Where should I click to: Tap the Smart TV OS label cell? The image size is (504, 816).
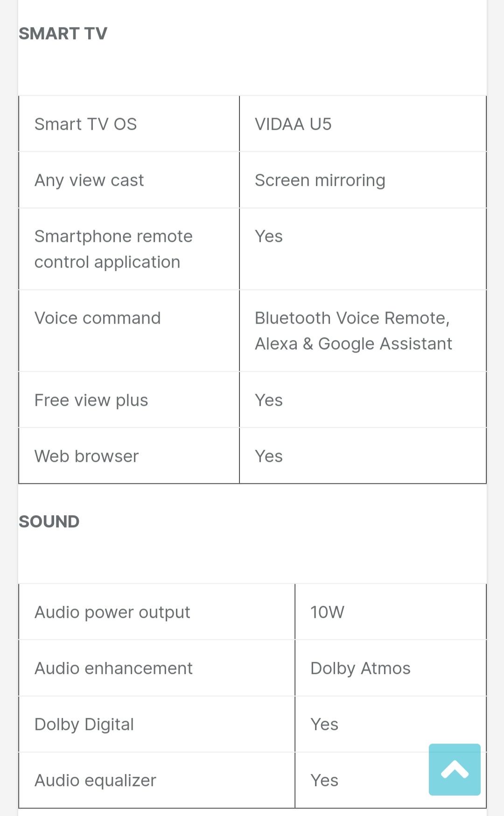click(x=86, y=124)
